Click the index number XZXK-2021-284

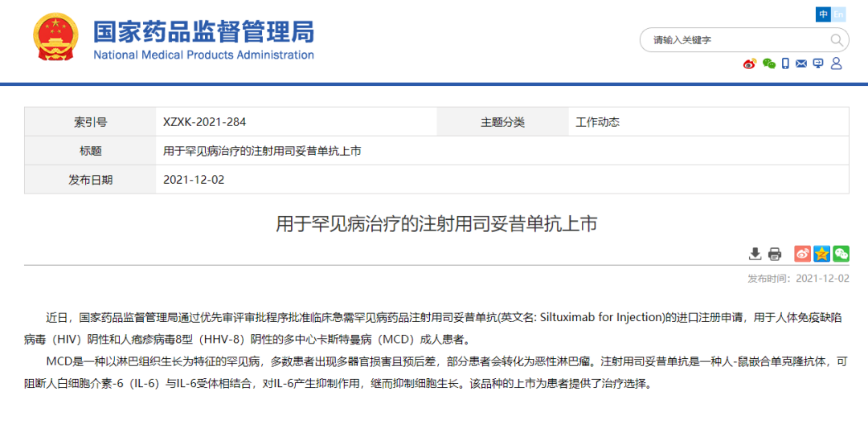pyautogui.click(x=204, y=122)
